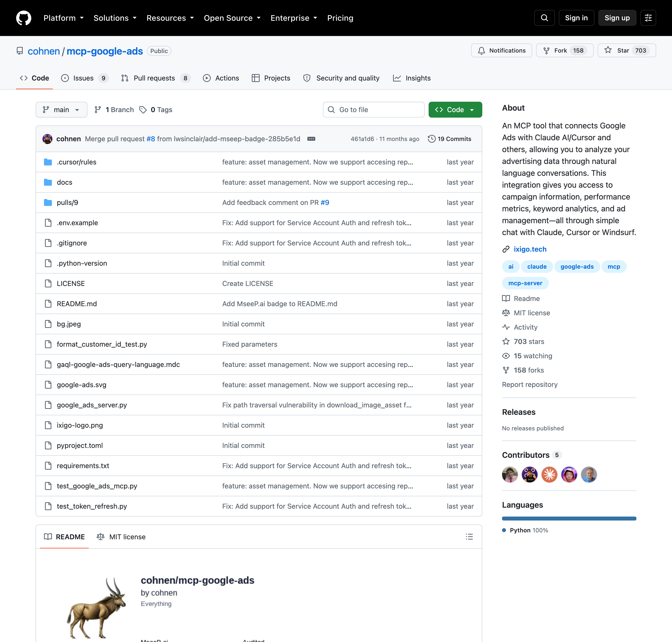Expand the Solutions menu
672x642 pixels.
115,18
